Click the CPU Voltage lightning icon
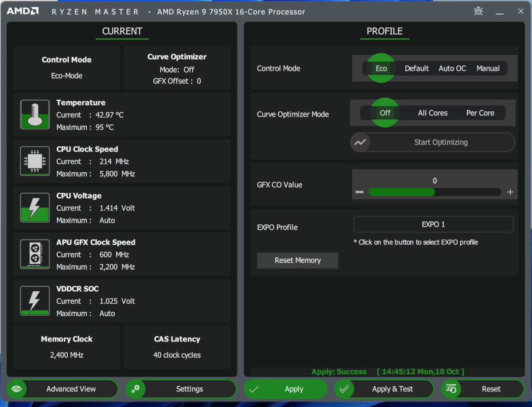This screenshot has height=407, width=532. [x=35, y=207]
